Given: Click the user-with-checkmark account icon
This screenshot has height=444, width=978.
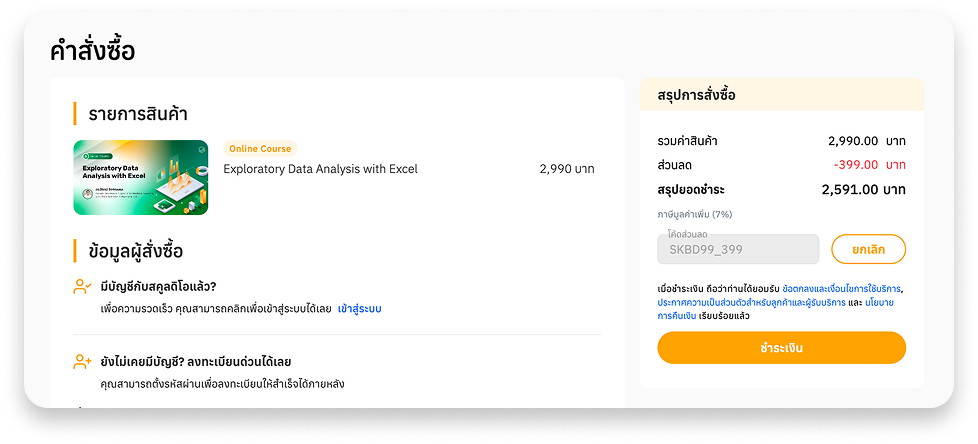Looking at the screenshot, I should click(82, 287).
